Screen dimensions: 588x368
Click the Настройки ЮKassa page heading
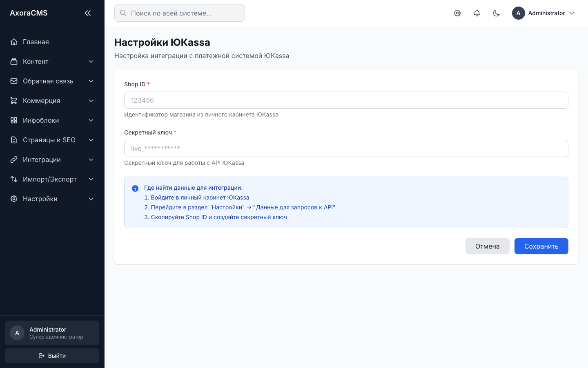point(162,43)
